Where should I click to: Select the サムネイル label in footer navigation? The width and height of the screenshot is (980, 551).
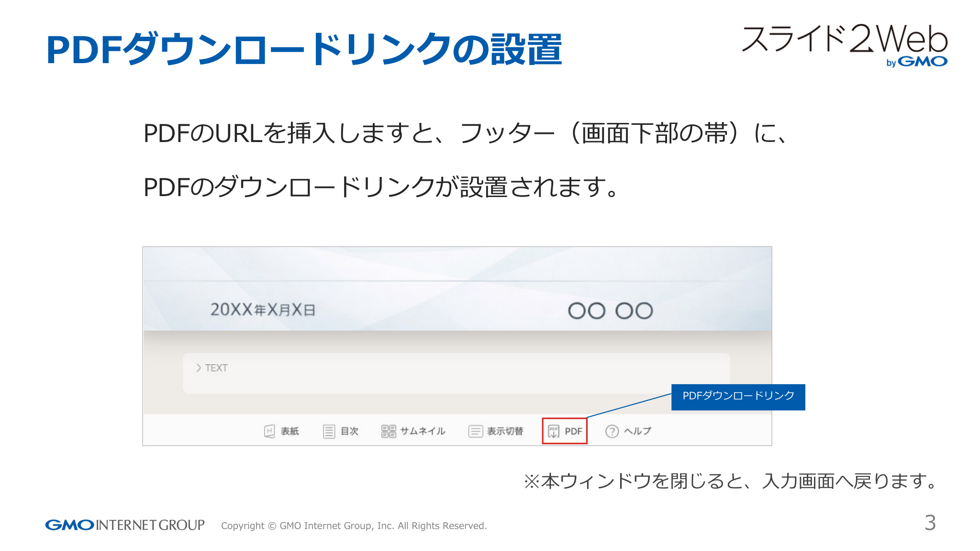click(x=423, y=431)
